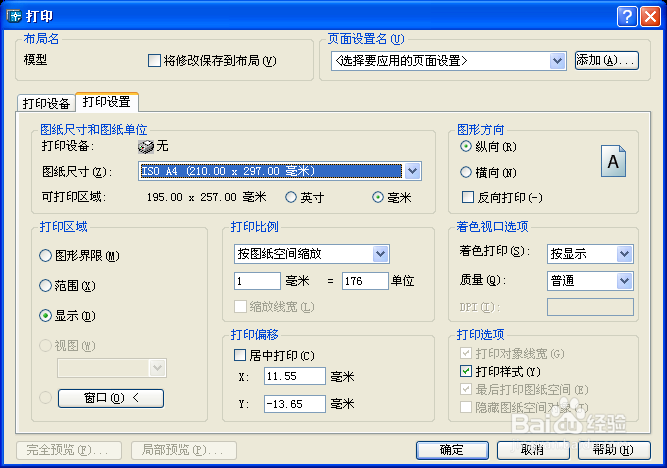Open the 页面设置名 dropdown
This screenshot has height=468, width=667.
click(x=557, y=61)
